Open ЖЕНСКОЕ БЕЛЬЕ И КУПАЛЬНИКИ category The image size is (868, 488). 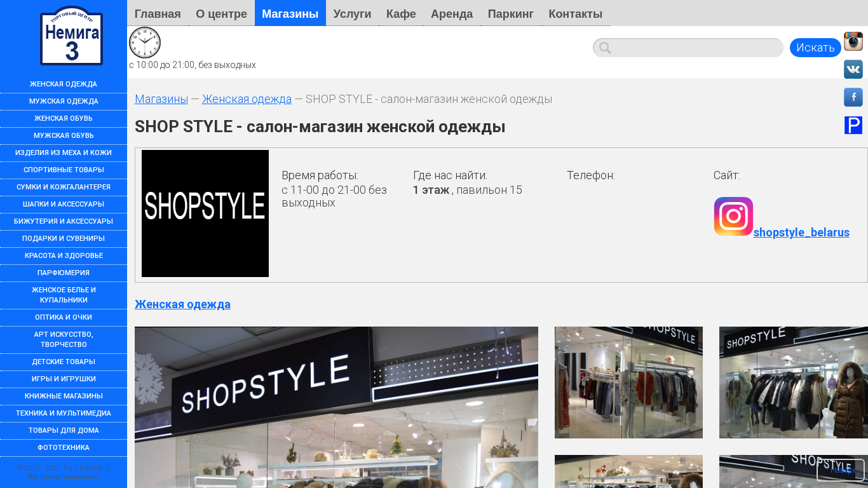coord(64,295)
